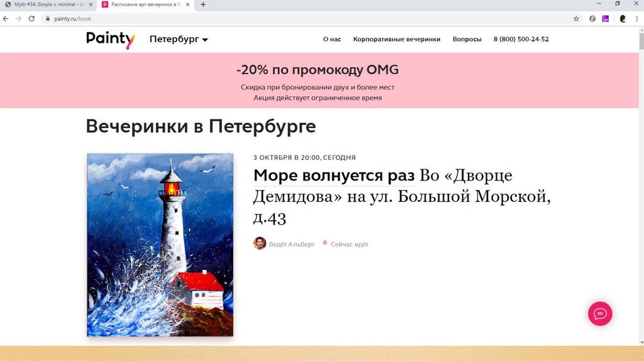Open the chat support bubble
Viewport: 644px width, 361px height.
click(600, 314)
